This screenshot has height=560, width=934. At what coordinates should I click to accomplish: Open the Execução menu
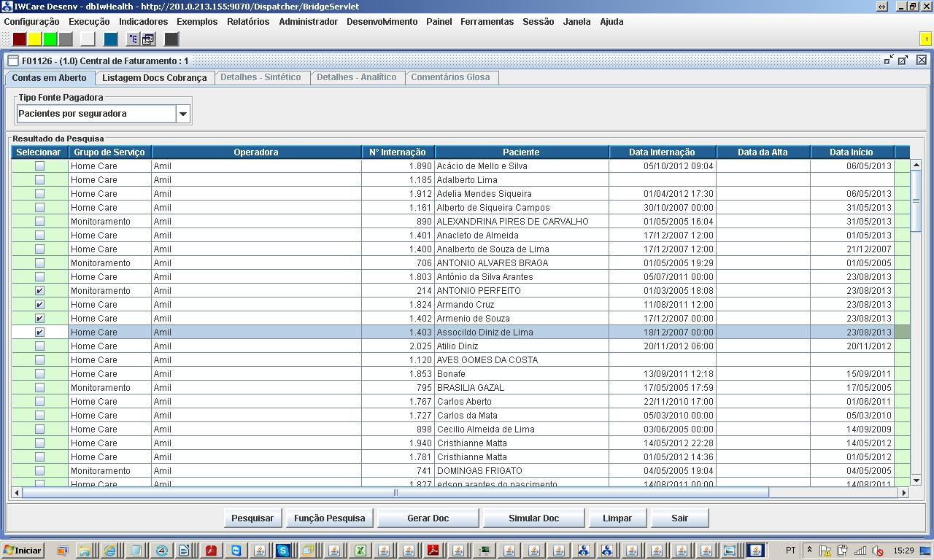click(89, 22)
